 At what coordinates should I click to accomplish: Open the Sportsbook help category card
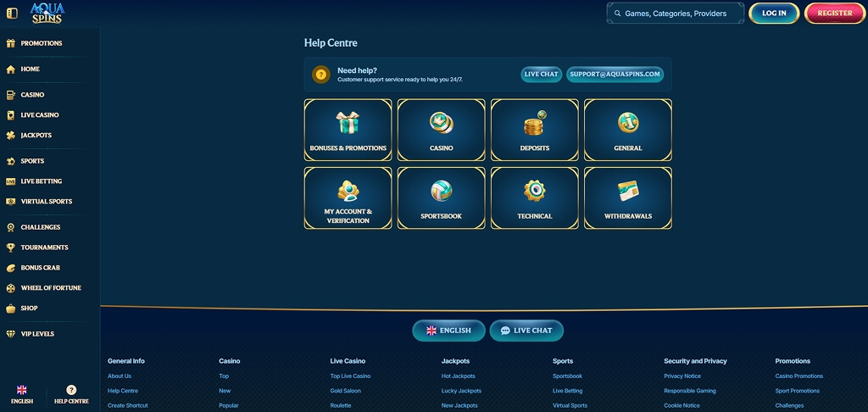pos(441,198)
